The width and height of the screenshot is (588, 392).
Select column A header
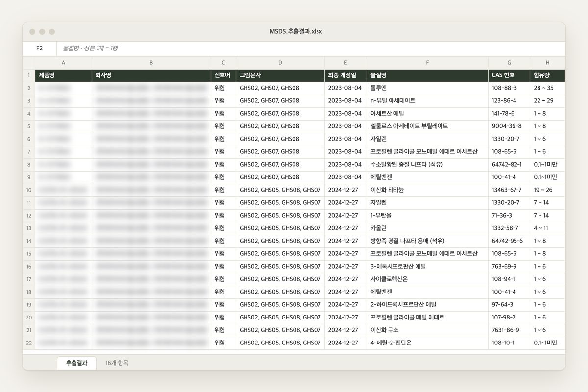[63, 63]
